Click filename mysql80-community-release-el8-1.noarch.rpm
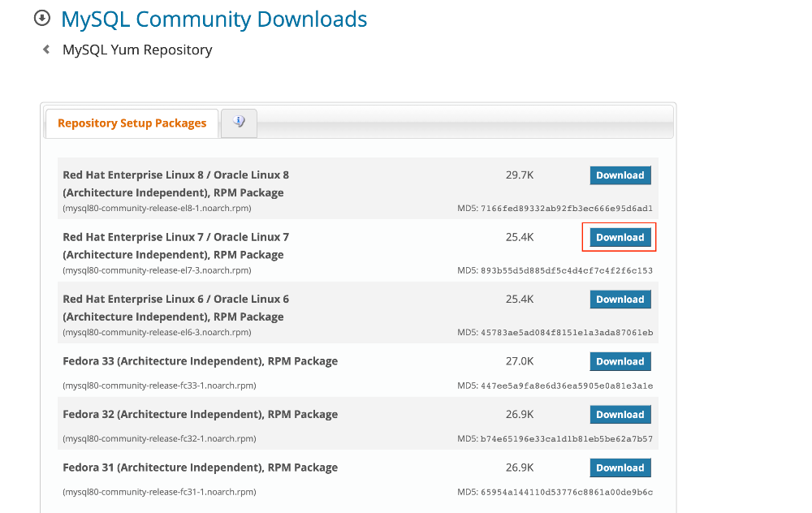Viewport: 812px width, 513px height. pyautogui.click(x=157, y=208)
